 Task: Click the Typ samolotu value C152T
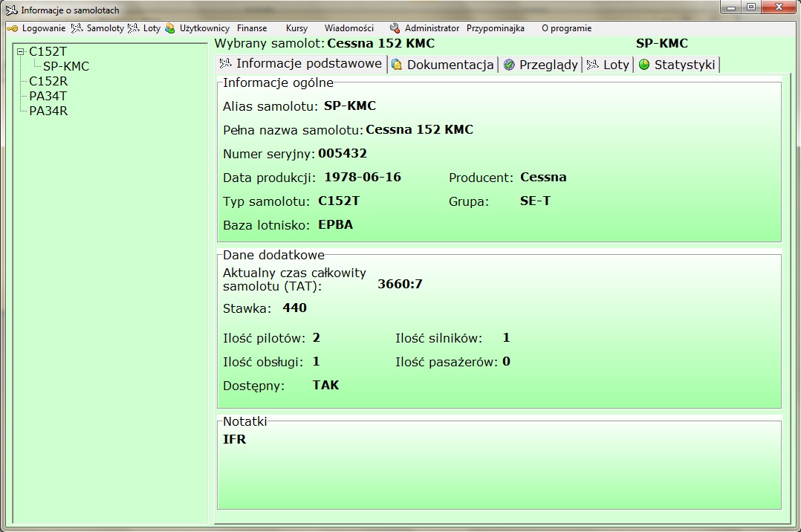(339, 201)
